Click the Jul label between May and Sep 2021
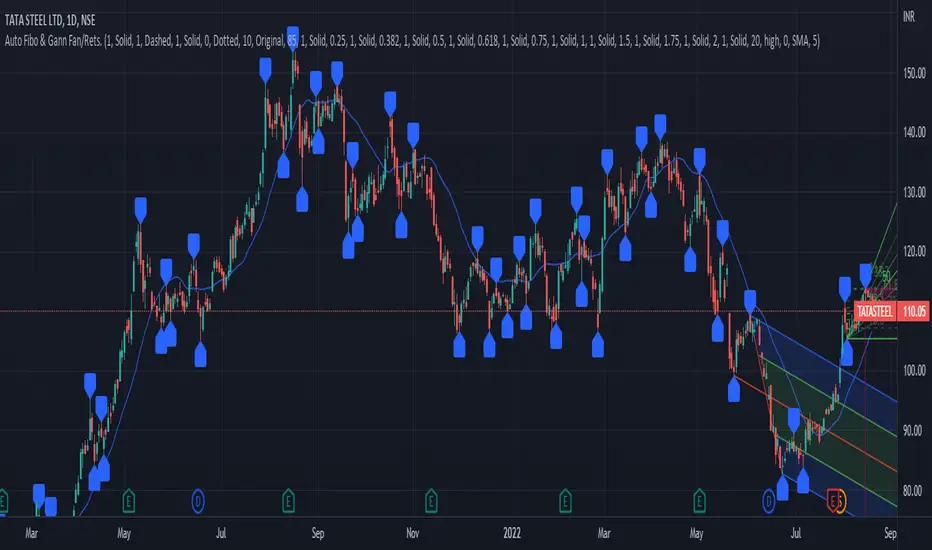The image size is (932, 550). click(221, 533)
